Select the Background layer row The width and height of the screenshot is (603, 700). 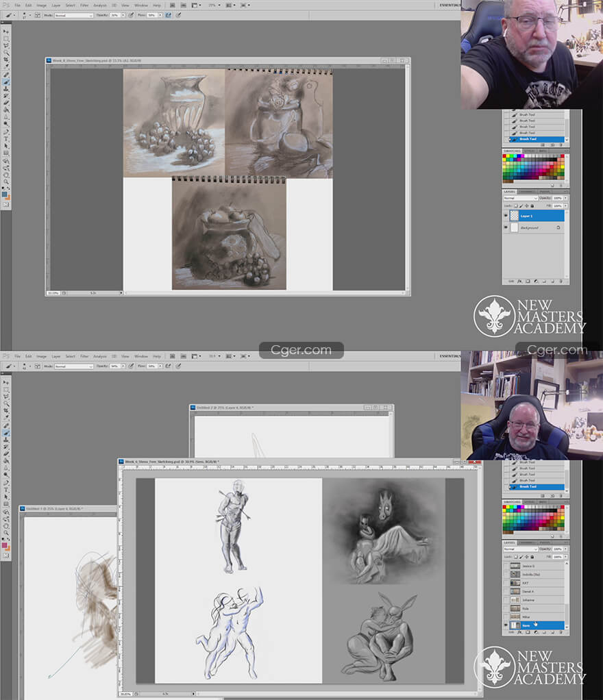point(535,227)
